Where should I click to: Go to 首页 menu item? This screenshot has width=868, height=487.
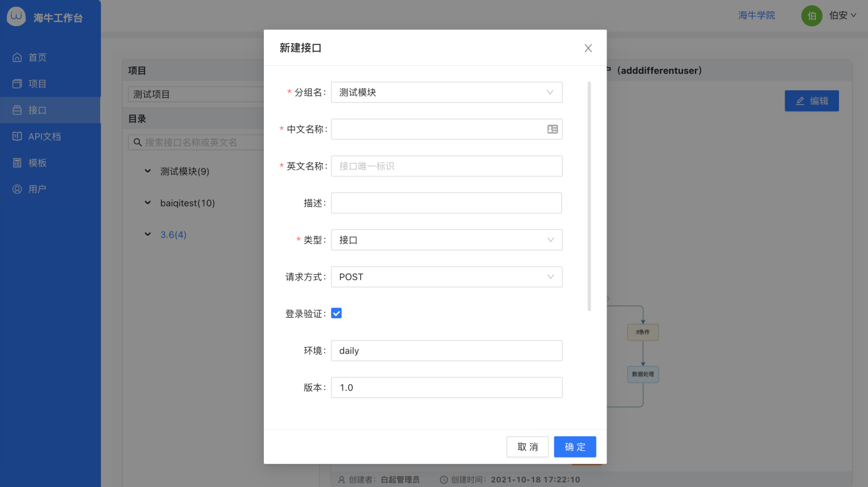click(50, 57)
